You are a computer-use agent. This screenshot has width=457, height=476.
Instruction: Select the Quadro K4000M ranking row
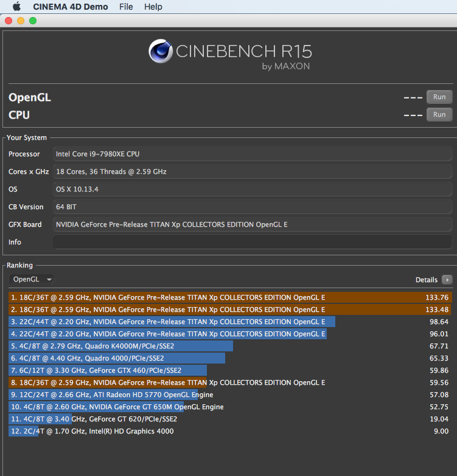(x=230, y=346)
